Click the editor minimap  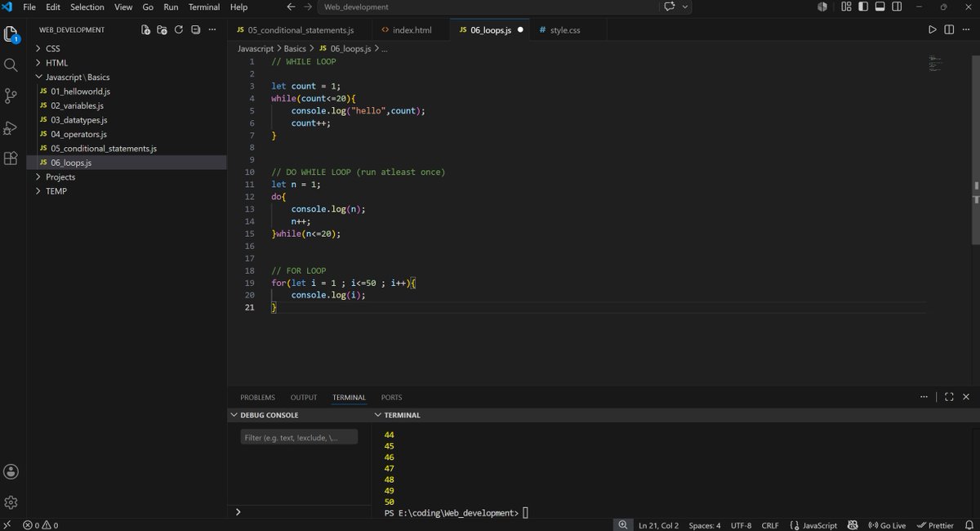(x=936, y=62)
